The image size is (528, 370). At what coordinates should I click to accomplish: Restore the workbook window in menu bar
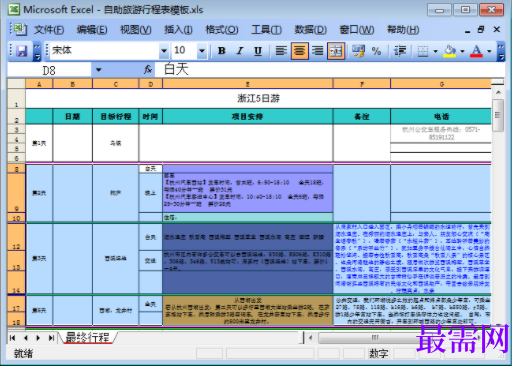pyautogui.click(x=481, y=30)
